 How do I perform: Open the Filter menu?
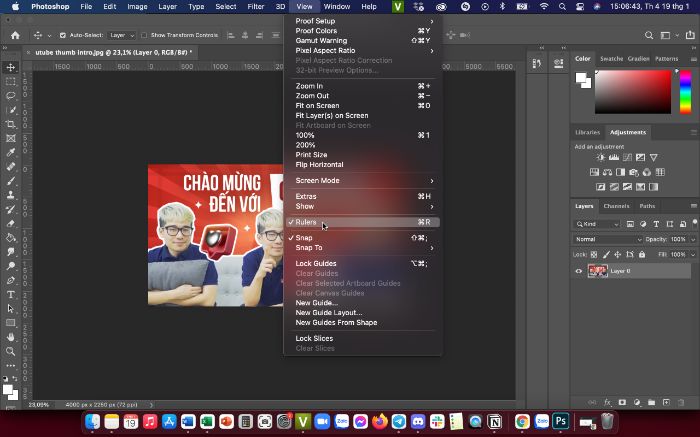point(256,7)
